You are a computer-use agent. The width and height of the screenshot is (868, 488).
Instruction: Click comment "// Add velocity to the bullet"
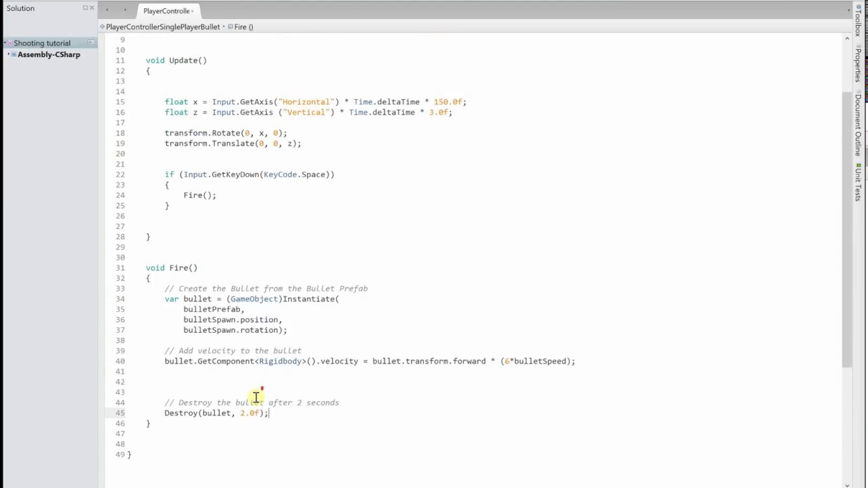[x=233, y=351]
